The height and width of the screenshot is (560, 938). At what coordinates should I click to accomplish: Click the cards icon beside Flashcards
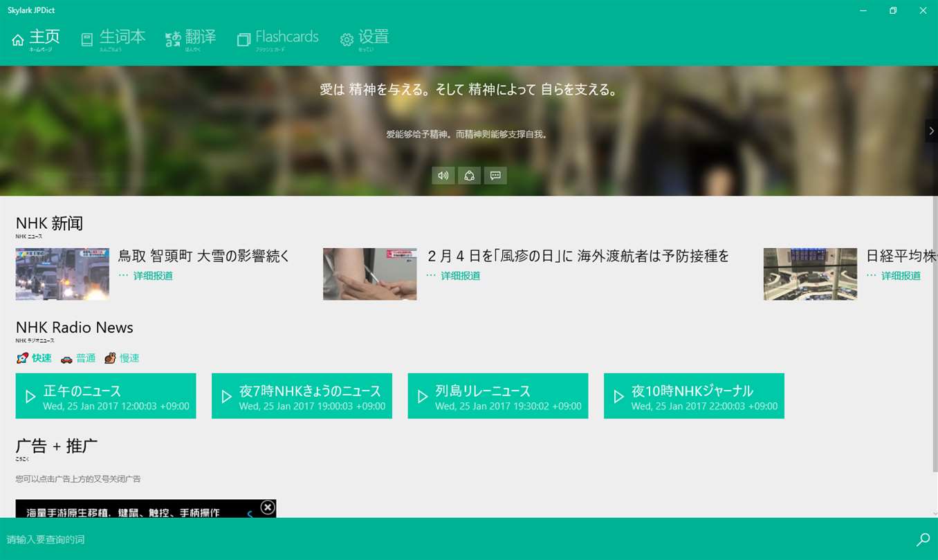pyautogui.click(x=243, y=40)
